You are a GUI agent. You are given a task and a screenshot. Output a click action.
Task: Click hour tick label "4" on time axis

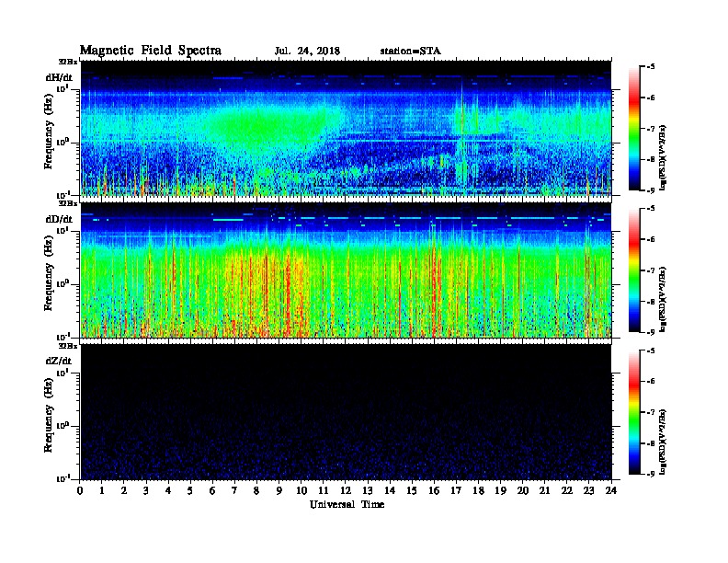click(x=168, y=490)
